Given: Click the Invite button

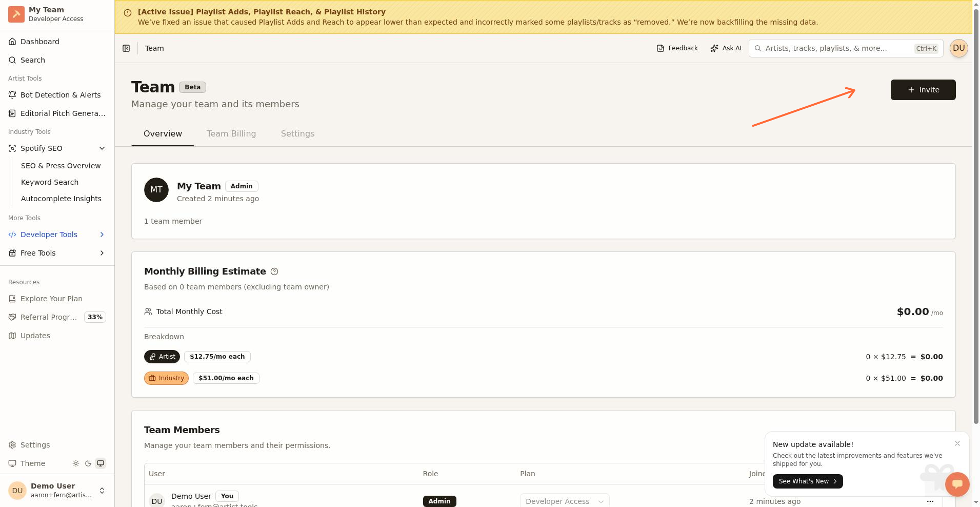Looking at the screenshot, I should pyautogui.click(x=923, y=90).
